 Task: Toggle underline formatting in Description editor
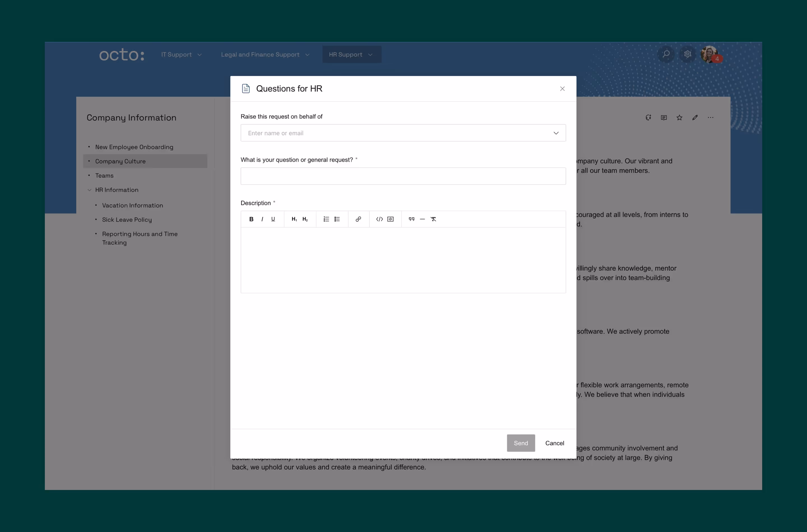273,219
